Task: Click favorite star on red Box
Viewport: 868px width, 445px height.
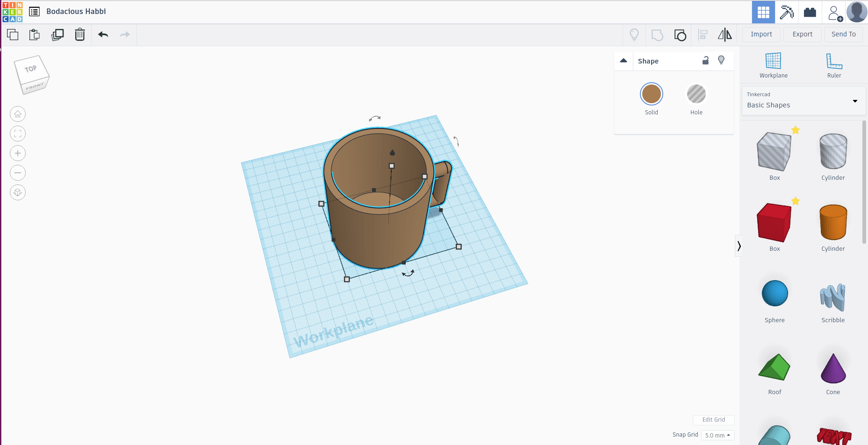Action: click(x=796, y=201)
